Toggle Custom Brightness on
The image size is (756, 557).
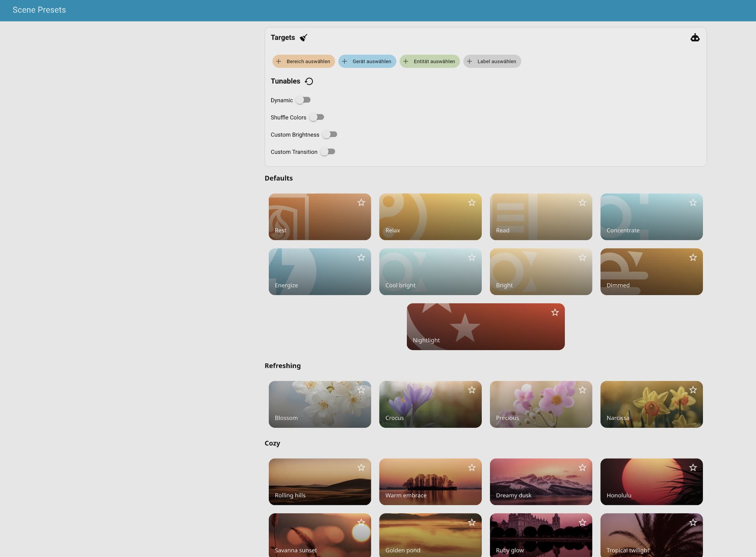(330, 135)
